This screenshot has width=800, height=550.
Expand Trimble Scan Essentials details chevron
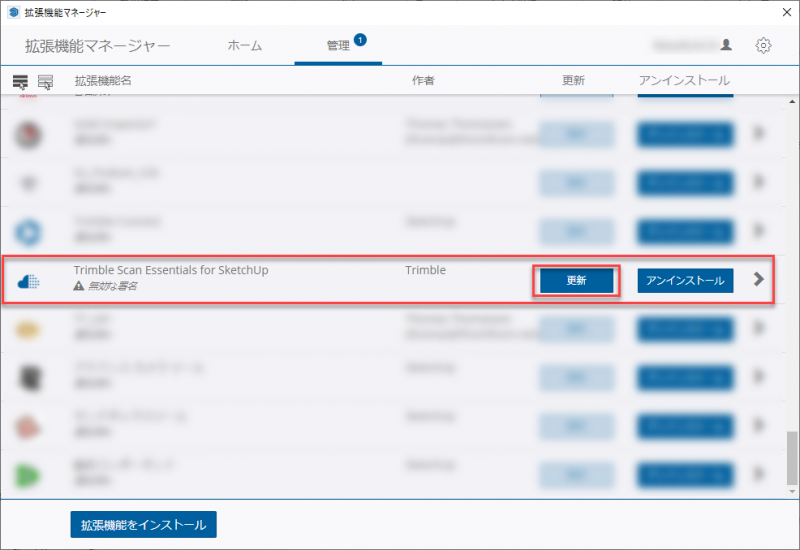pos(759,280)
